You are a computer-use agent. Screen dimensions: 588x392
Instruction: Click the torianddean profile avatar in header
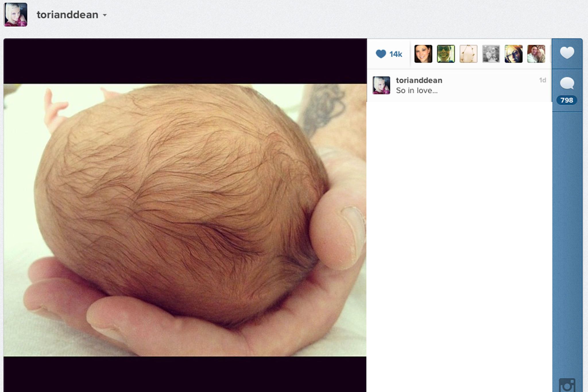(16, 14)
